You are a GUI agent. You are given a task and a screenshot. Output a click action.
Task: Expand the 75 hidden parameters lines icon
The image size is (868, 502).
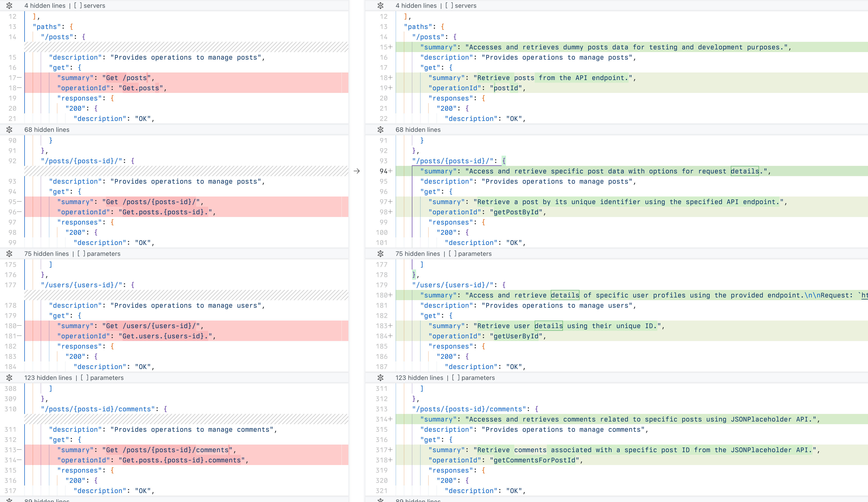pyautogui.click(x=10, y=254)
